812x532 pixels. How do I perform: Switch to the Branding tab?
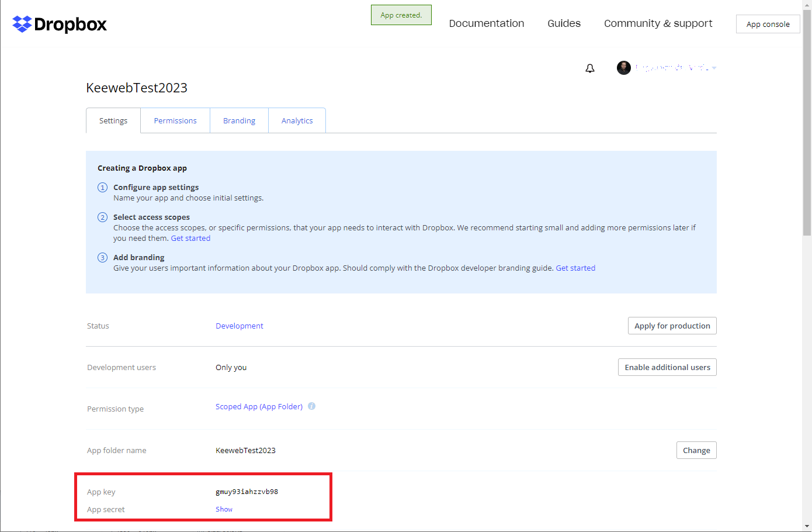click(x=240, y=120)
